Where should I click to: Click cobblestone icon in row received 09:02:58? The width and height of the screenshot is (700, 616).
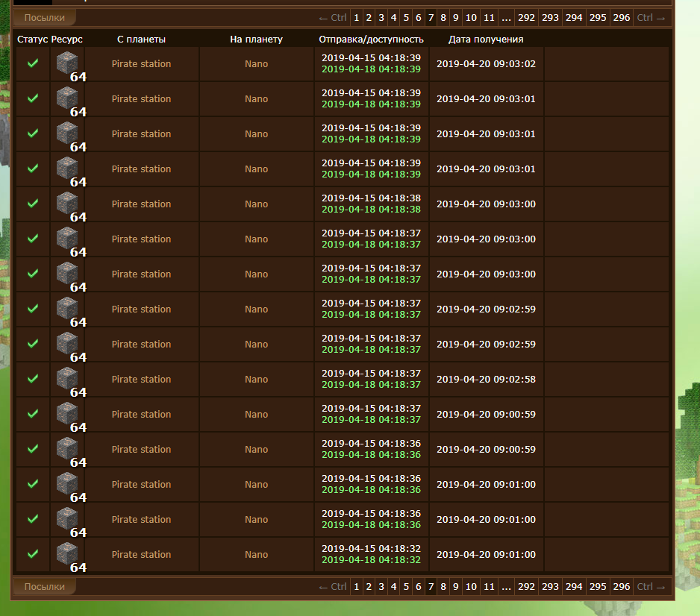[67, 379]
